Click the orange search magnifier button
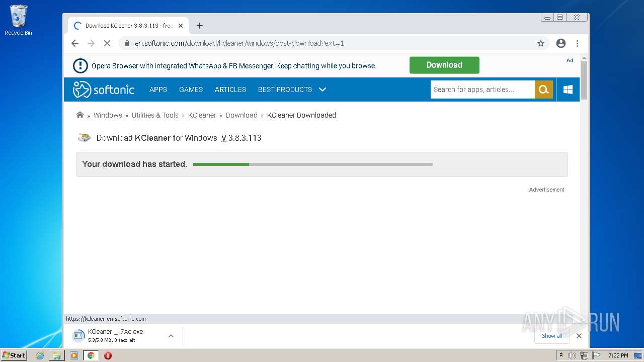Image resolution: width=644 pixels, height=362 pixels. click(544, 89)
